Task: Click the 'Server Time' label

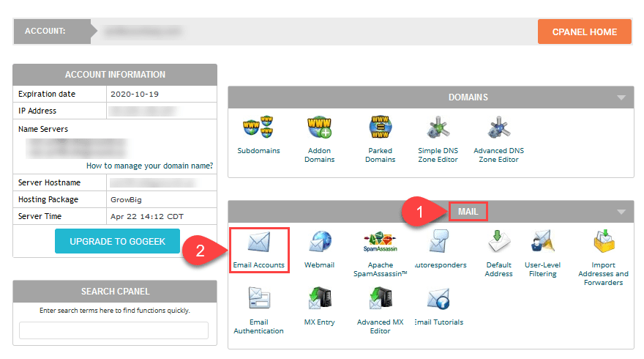Action: tap(40, 216)
